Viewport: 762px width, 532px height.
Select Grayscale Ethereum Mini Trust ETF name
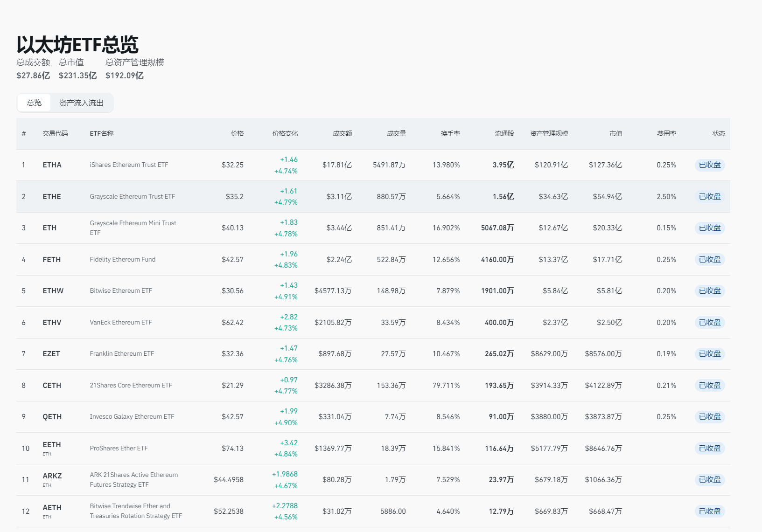(133, 228)
